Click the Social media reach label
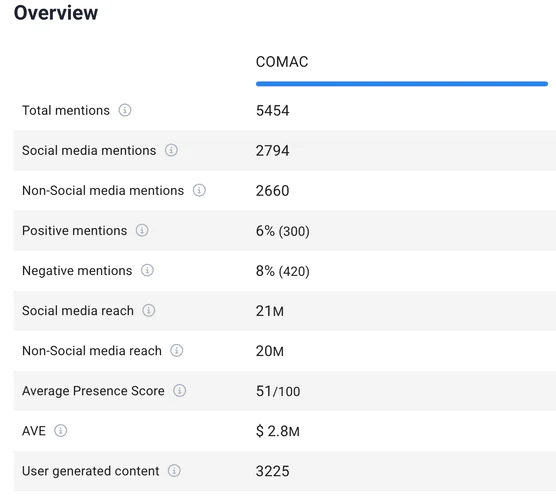Viewport: 556px width, 500px height. pyautogui.click(x=78, y=311)
